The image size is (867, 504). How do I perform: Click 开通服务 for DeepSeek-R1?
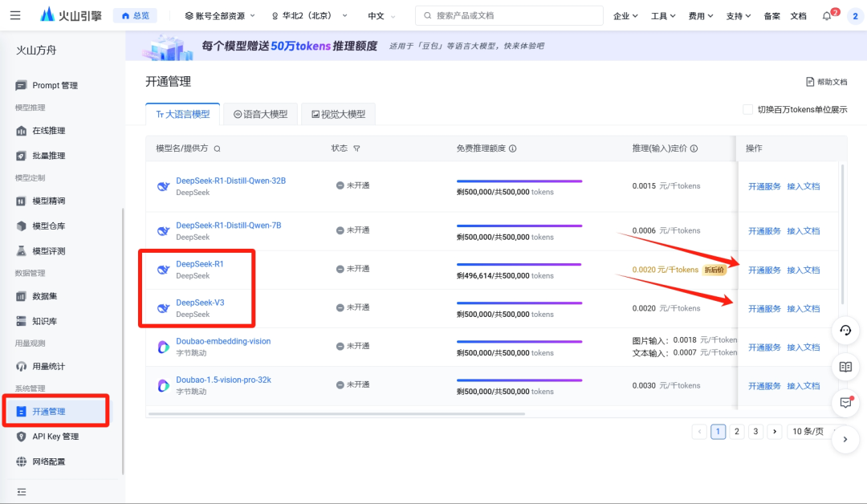[x=764, y=270]
